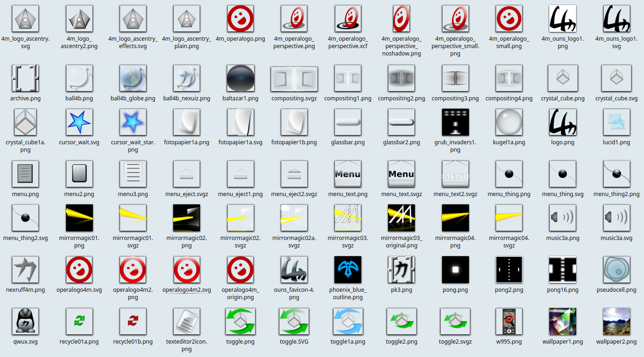Viewport: 644px width, 357px height.
Task: Select menu3.png lines icon
Action: [133, 174]
